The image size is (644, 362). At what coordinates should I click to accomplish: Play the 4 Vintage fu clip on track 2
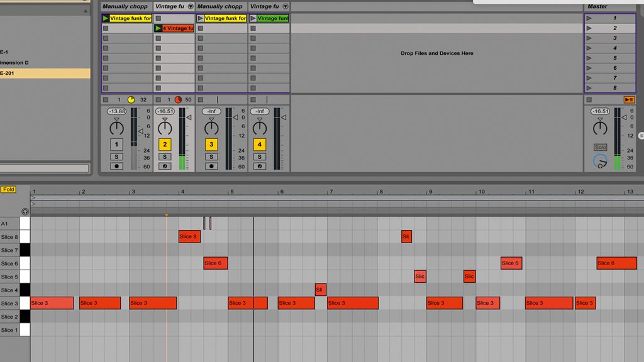[x=174, y=28]
